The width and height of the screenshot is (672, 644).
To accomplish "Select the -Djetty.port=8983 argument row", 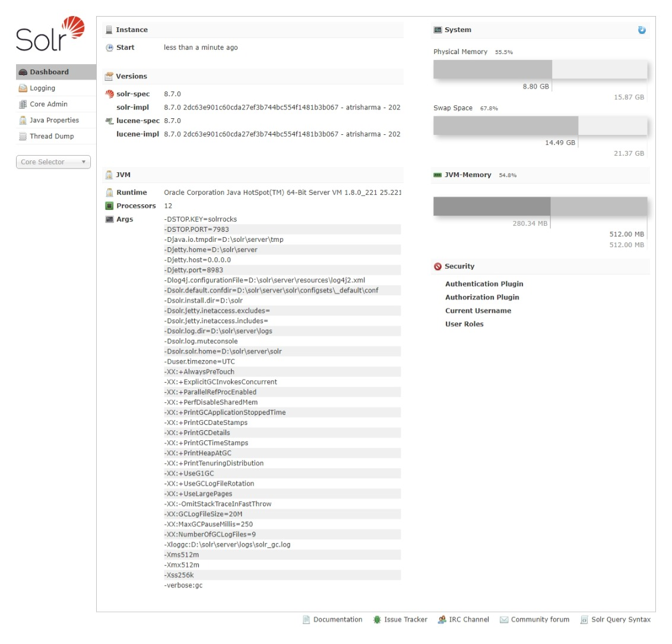I will coord(282,270).
